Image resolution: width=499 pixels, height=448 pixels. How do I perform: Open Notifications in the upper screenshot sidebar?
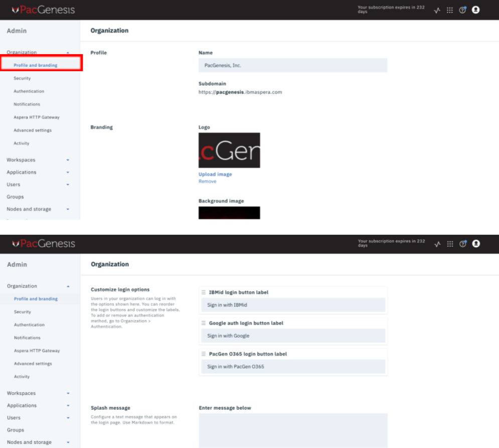tap(27, 104)
